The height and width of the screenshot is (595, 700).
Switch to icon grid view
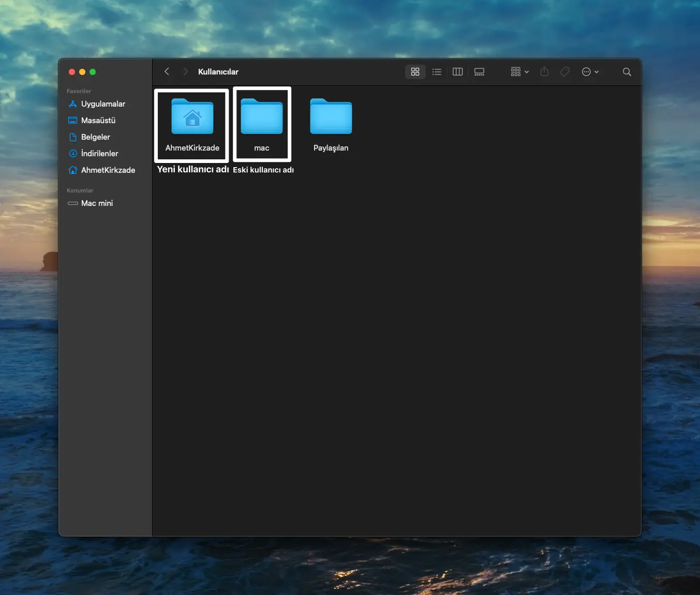pos(415,72)
